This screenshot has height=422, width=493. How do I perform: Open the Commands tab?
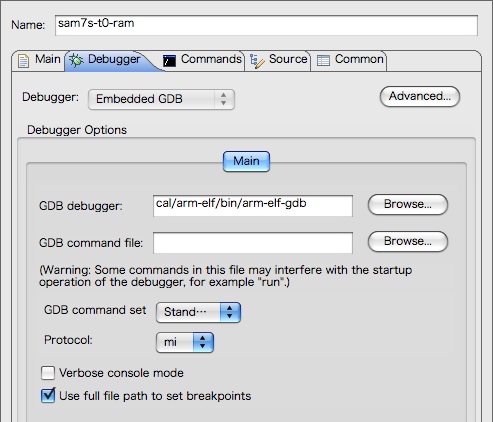[202, 60]
